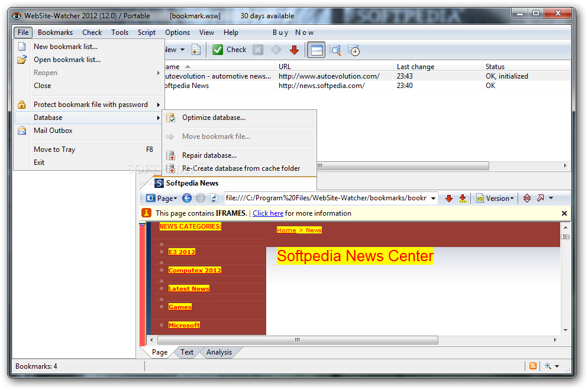The height and width of the screenshot is (390, 588).
Task: Go back with the blue arrow button
Action: pos(187,198)
